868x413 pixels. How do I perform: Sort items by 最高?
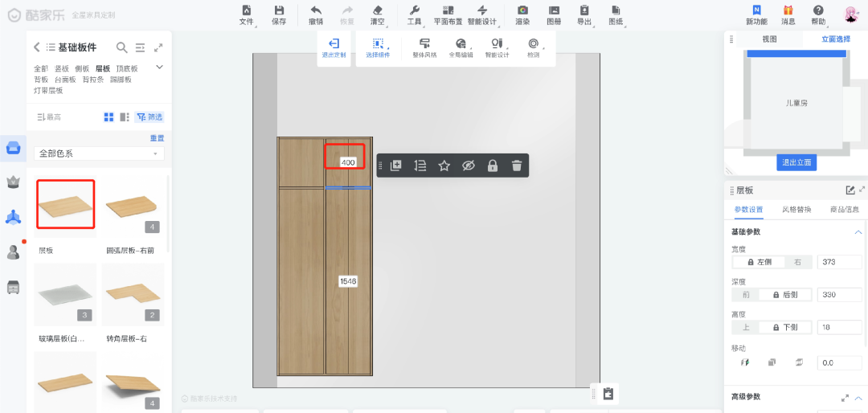(49, 117)
